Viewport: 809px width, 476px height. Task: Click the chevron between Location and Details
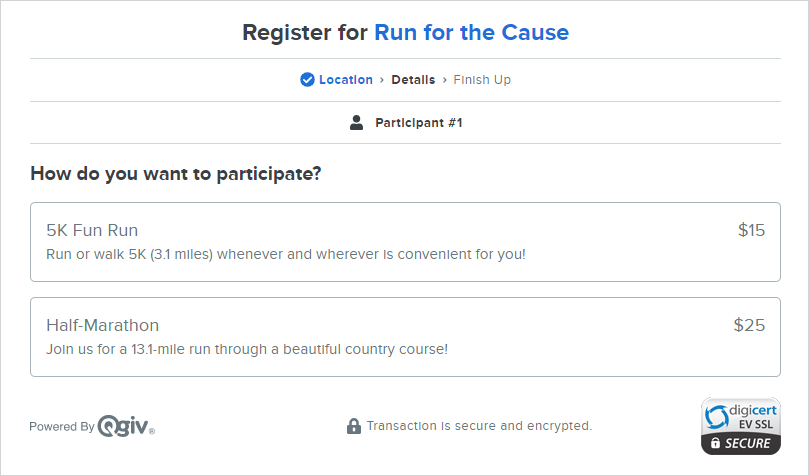(382, 80)
